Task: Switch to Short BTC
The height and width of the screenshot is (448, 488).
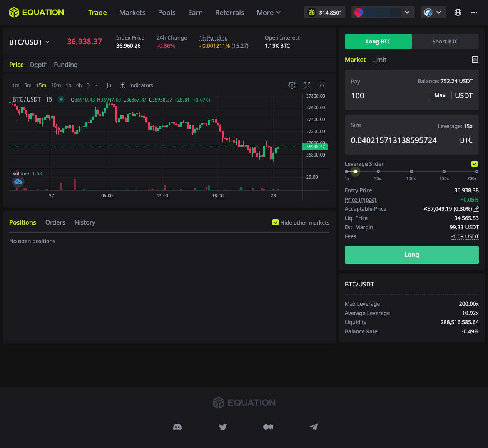Action: click(x=445, y=42)
